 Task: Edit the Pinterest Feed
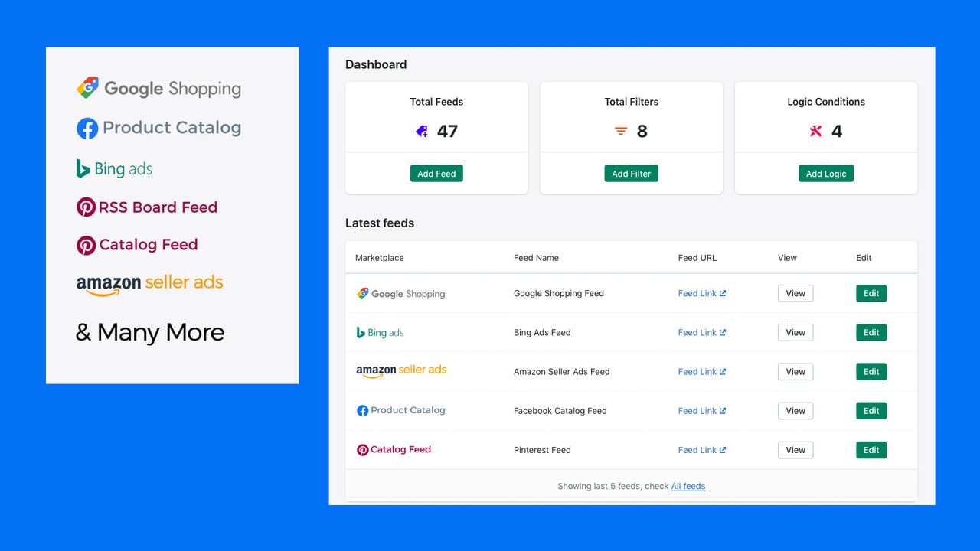[871, 450]
